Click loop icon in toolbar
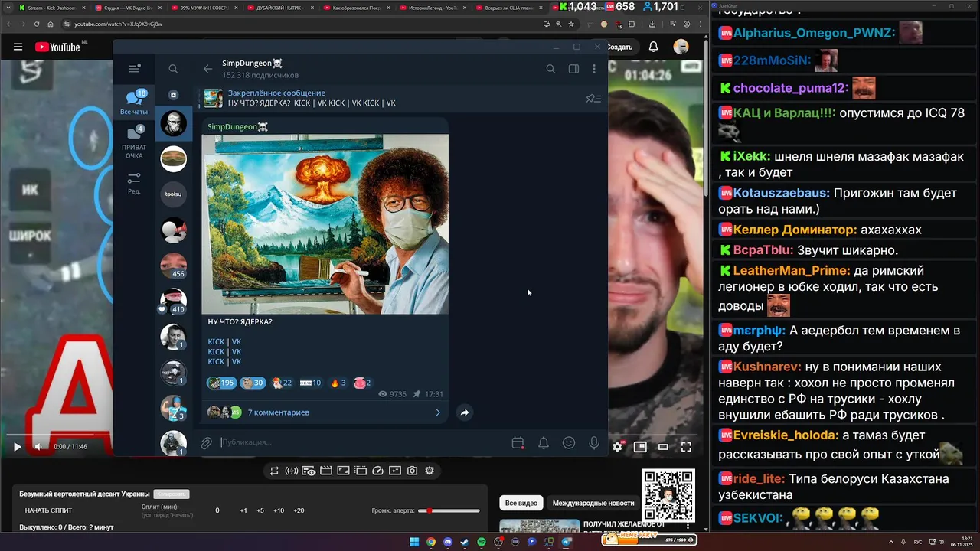The width and height of the screenshot is (980, 551). point(274,471)
